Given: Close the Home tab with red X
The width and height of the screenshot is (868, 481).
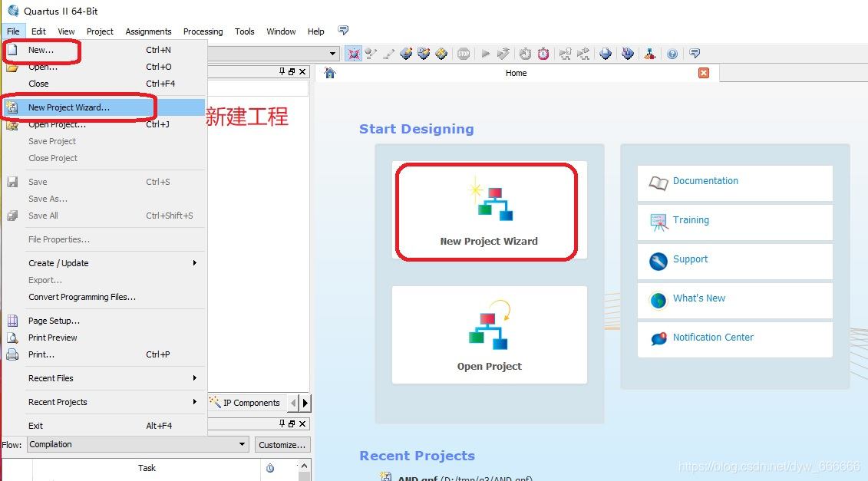Looking at the screenshot, I should pyautogui.click(x=704, y=73).
